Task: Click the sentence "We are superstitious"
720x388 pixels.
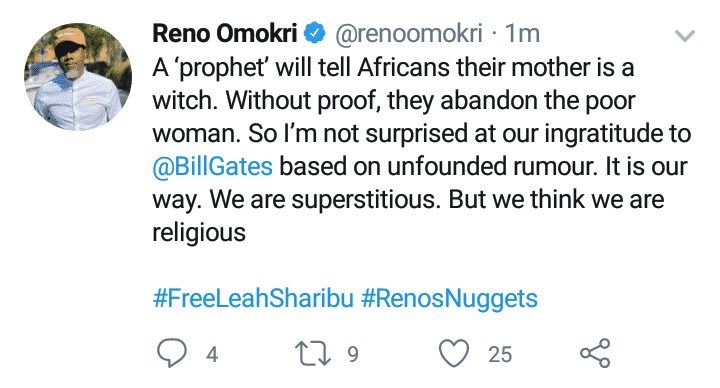Action: (324, 200)
